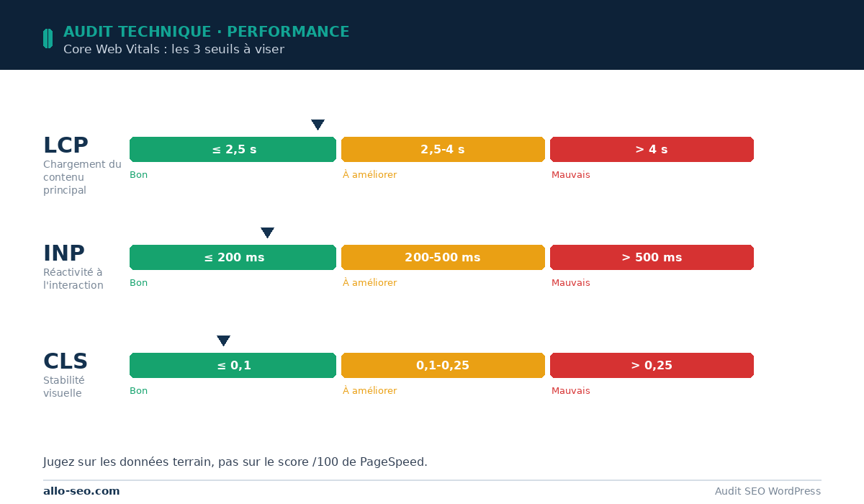Click the CLS metric heading
This screenshot has height=504, width=864.
click(66, 361)
